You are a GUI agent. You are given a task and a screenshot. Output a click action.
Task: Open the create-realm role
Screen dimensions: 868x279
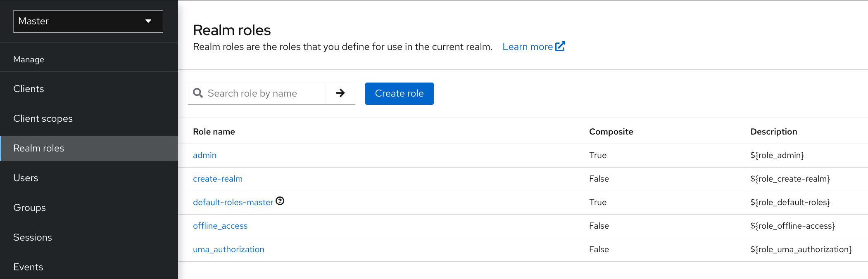click(x=218, y=179)
